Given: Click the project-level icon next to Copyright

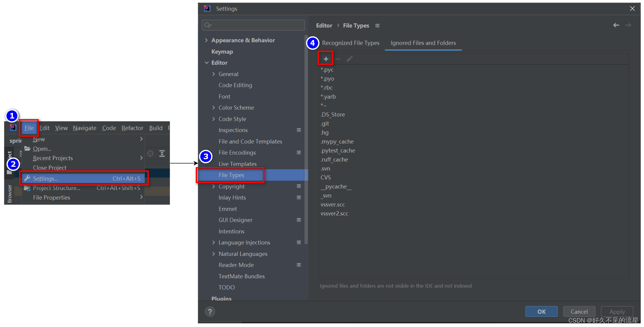Looking at the screenshot, I should pyautogui.click(x=299, y=186).
